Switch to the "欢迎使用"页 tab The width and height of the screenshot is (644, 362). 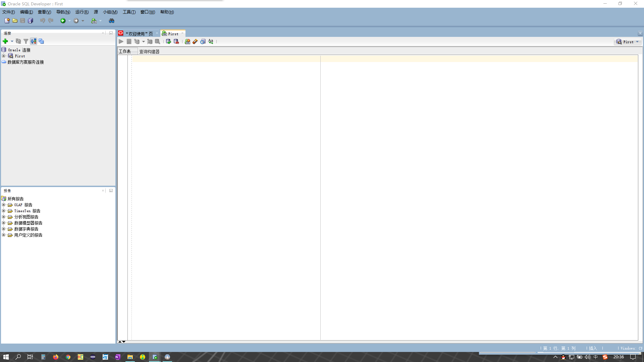click(x=139, y=34)
